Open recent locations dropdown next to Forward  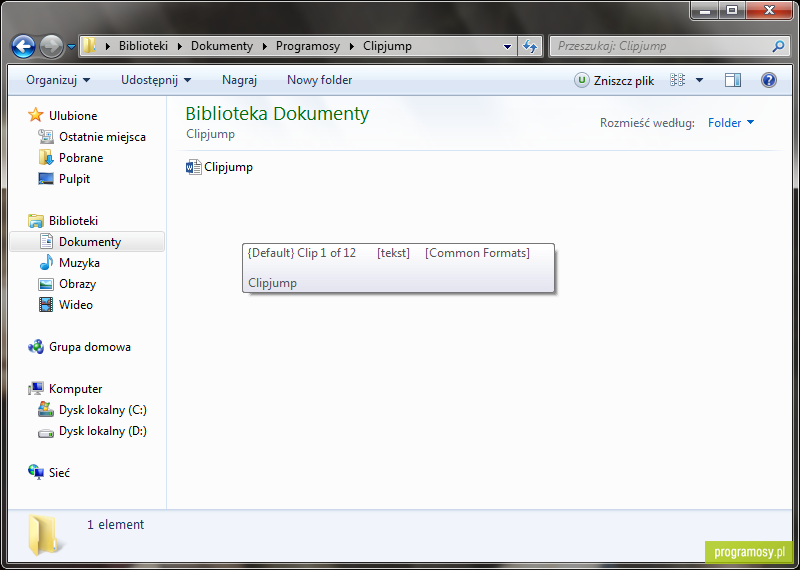click(71, 47)
